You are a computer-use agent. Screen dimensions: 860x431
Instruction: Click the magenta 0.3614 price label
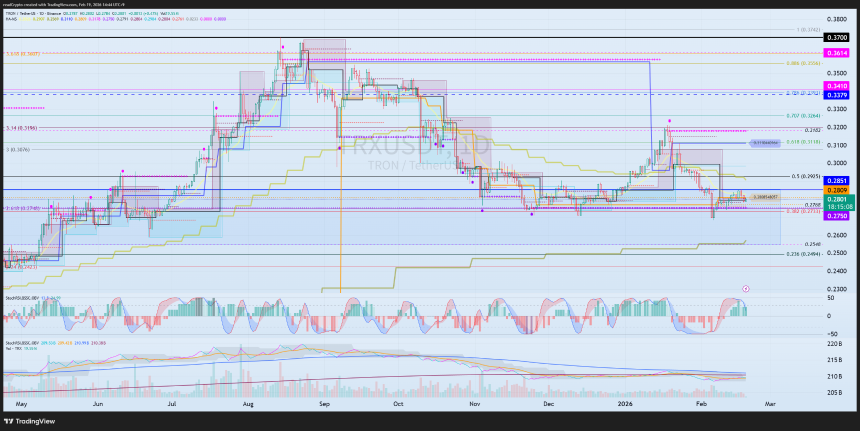[836, 53]
